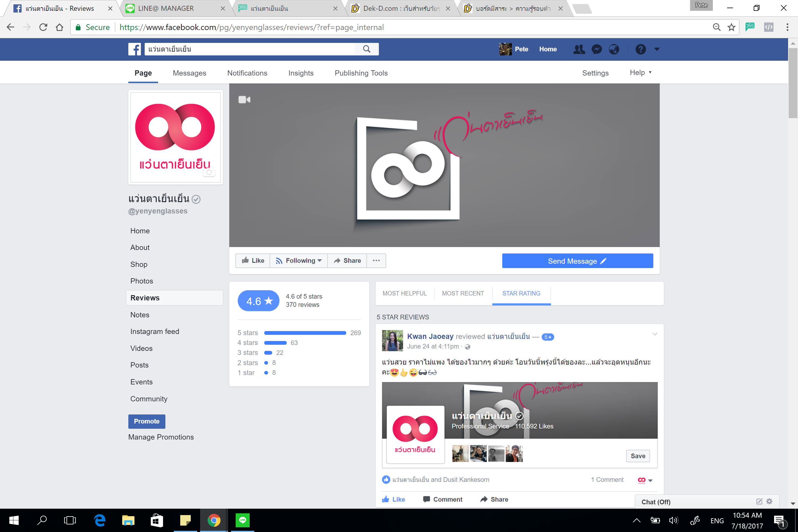Open the Following dropdown

[299, 260]
